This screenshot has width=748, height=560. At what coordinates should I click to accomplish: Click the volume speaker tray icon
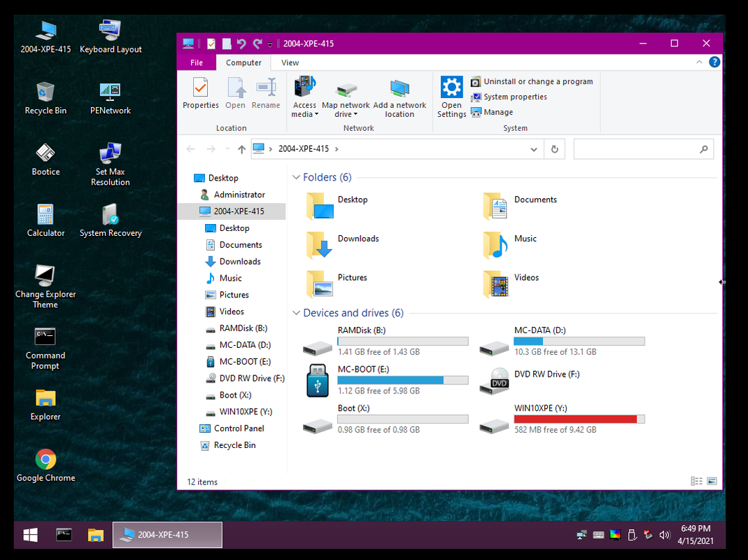tap(664, 535)
